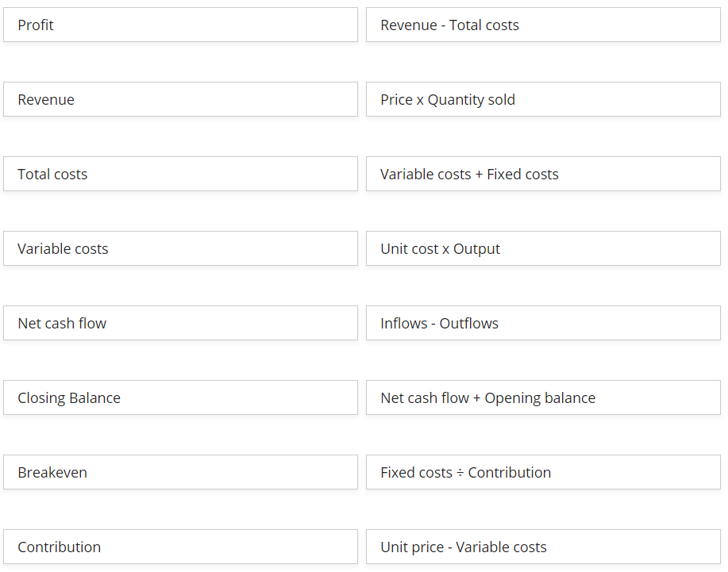Viewport: 728px width, 572px height.
Task: Click Unit price - Variable costs formula
Action: pyautogui.click(x=543, y=547)
